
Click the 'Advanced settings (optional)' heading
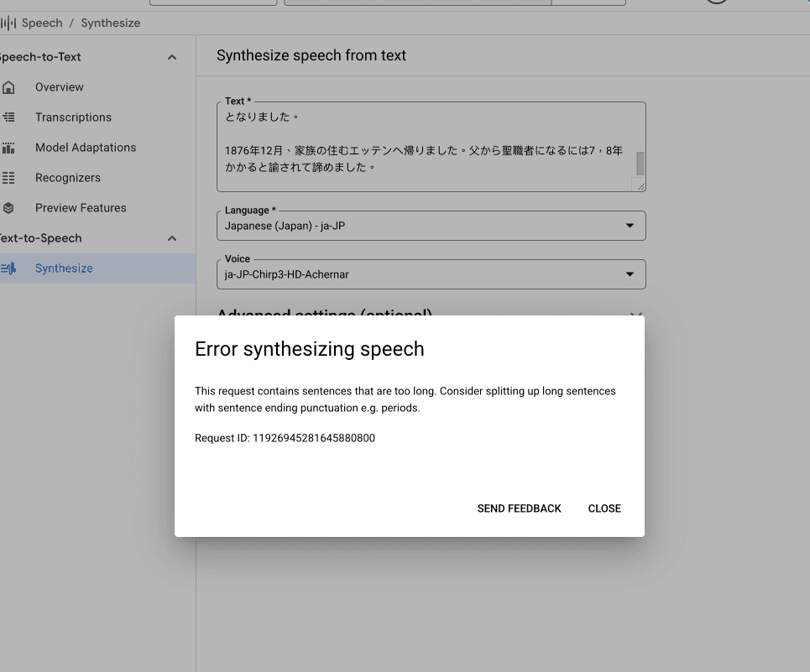click(x=324, y=312)
